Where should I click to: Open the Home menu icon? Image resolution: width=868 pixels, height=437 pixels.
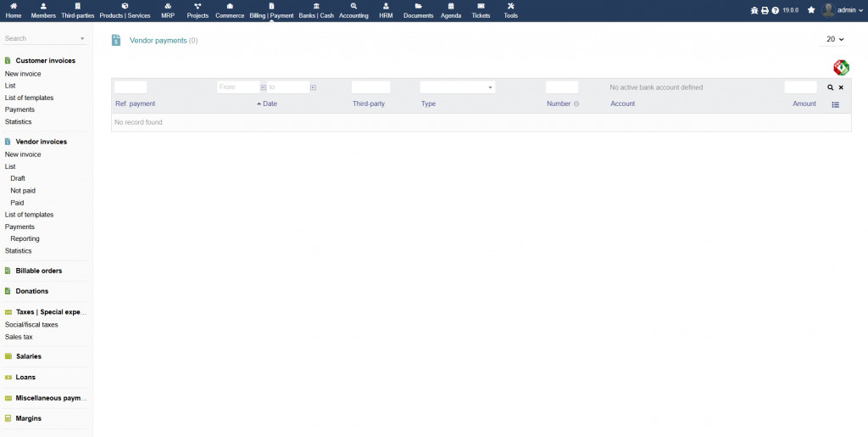[14, 6]
